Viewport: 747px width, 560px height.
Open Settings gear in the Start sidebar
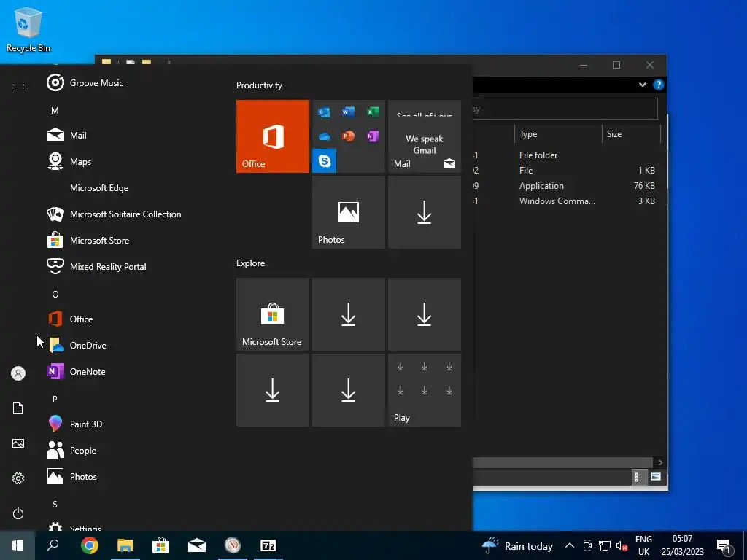click(x=18, y=478)
